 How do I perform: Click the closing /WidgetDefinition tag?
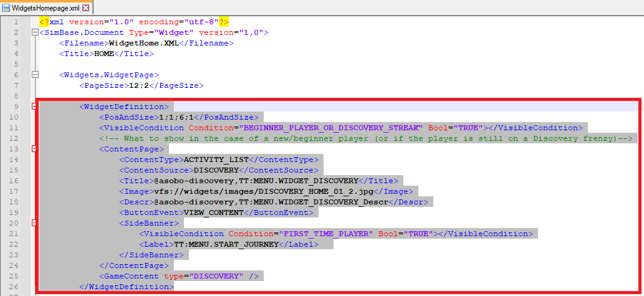point(126,287)
